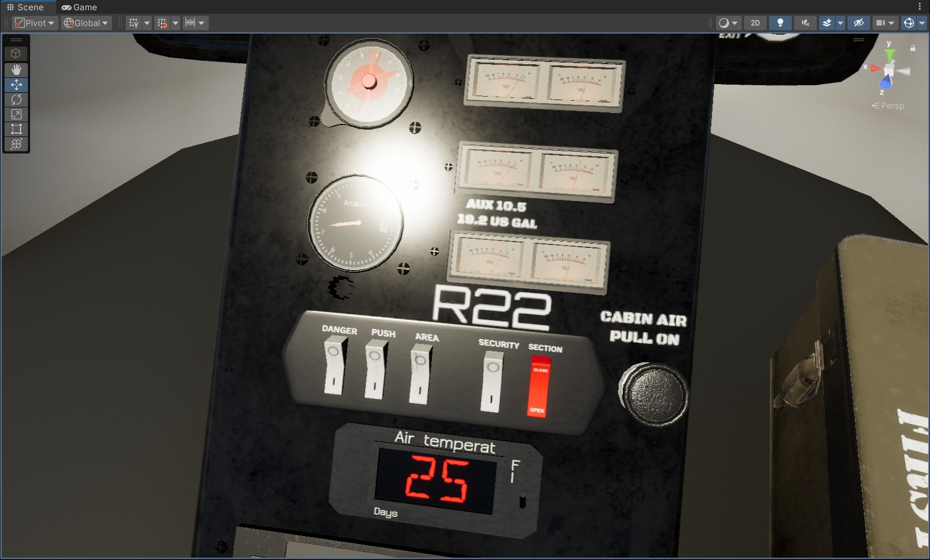Toggle scene effects layers icon
930x560 pixels.
[827, 23]
